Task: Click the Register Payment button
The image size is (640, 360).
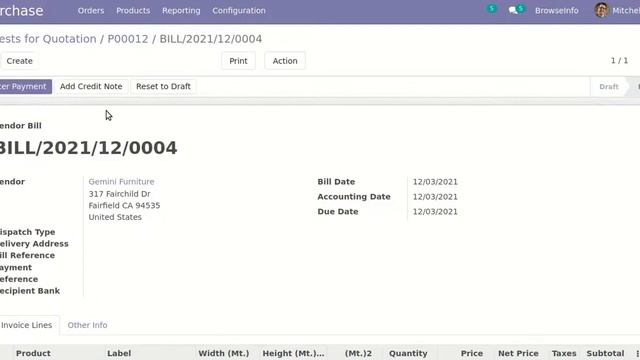Action: click(25, 87)
